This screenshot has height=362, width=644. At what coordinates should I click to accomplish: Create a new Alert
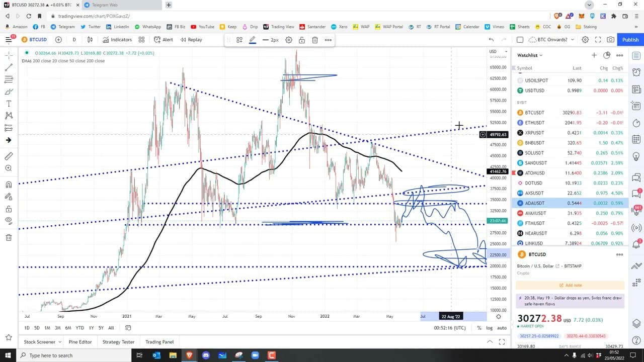point(164,40)
